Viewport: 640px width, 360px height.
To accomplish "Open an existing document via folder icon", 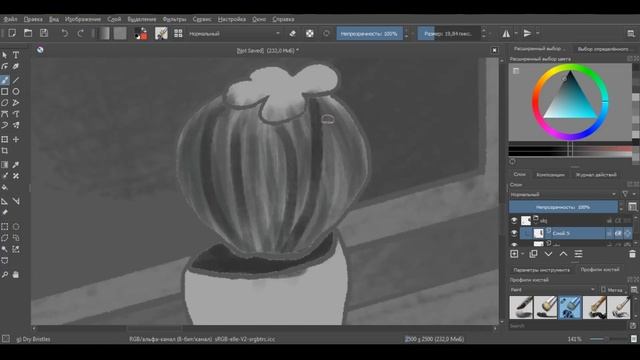I will (x=28, y=33).
